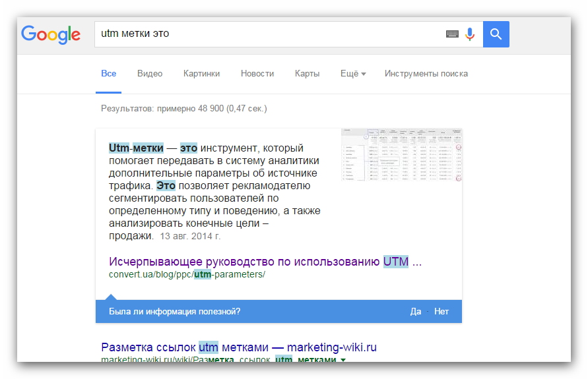Open 'Инструменты поиска'
The height and width of the screenshot is (379, 588).
(x=426, y=74)
